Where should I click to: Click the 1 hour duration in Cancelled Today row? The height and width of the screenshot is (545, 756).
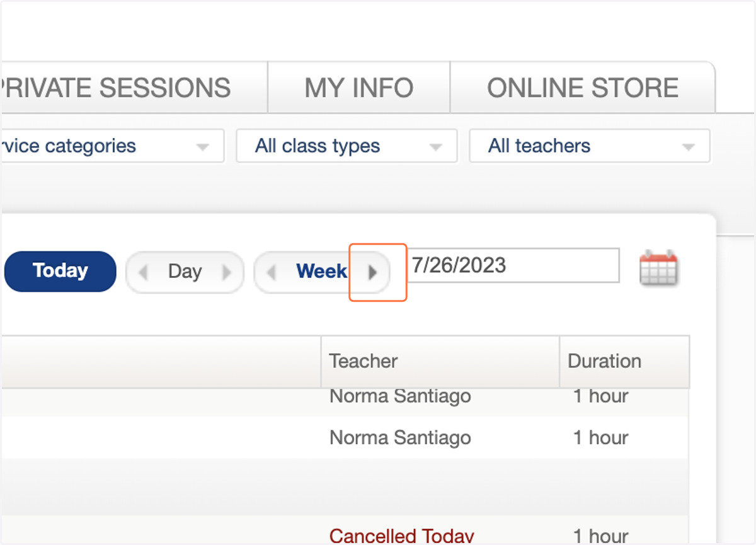pyautogui.click(x=600, y=536)
